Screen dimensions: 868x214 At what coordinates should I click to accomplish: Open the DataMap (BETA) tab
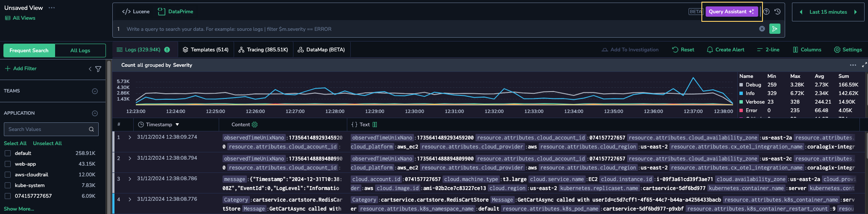(321, 50)
